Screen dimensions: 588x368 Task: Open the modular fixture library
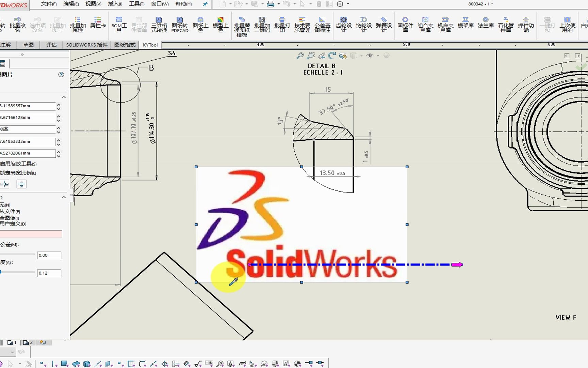tap(425, 24)
